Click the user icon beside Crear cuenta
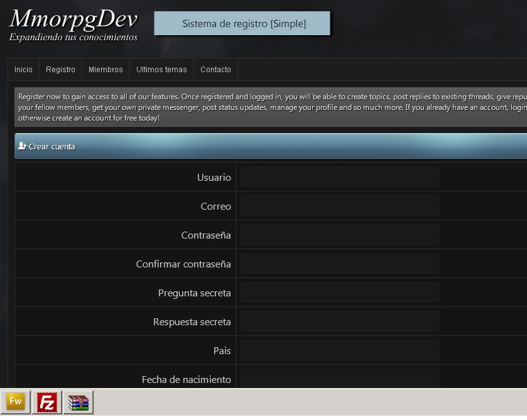 22,146
